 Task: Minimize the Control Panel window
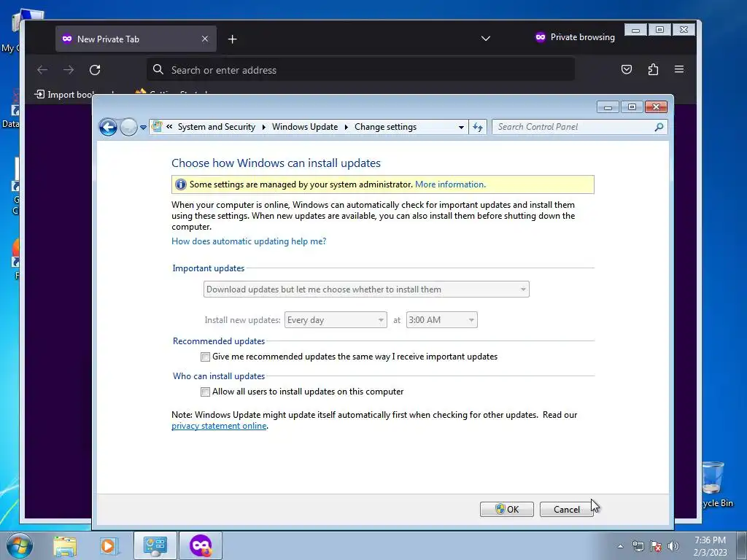coord(608,107)
